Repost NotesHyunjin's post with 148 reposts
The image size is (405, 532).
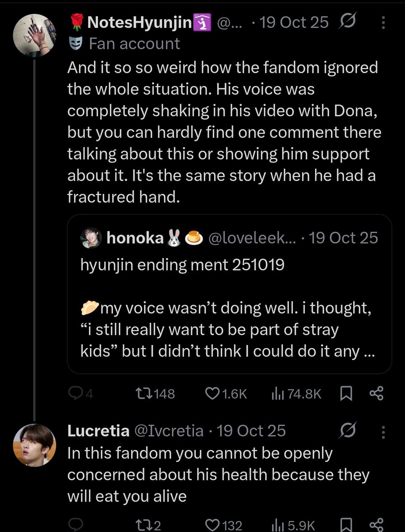point(155,394)
